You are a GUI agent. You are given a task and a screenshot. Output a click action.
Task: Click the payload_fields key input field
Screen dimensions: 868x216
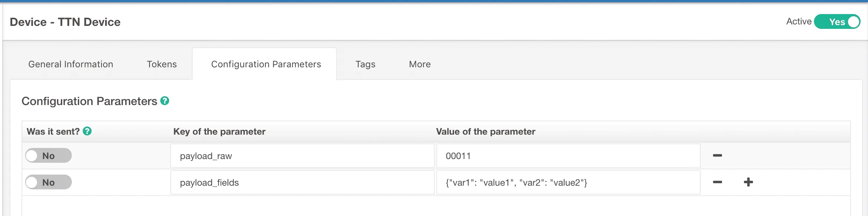tap(302, 182)
